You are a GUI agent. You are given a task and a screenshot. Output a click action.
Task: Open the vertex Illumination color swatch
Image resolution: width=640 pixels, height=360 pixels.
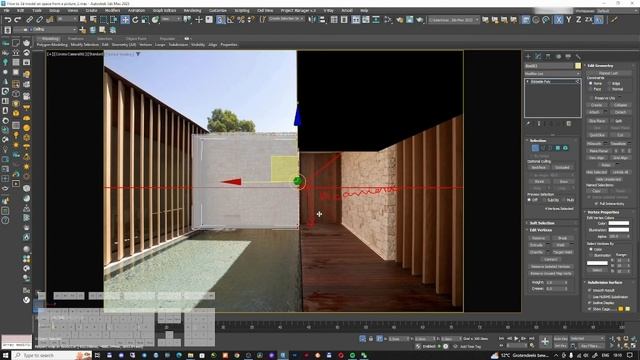(x=619, y=230)
